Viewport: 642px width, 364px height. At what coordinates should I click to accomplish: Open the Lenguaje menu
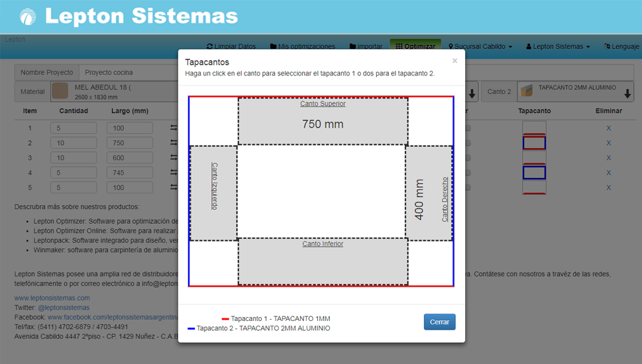tap(621, 46)
